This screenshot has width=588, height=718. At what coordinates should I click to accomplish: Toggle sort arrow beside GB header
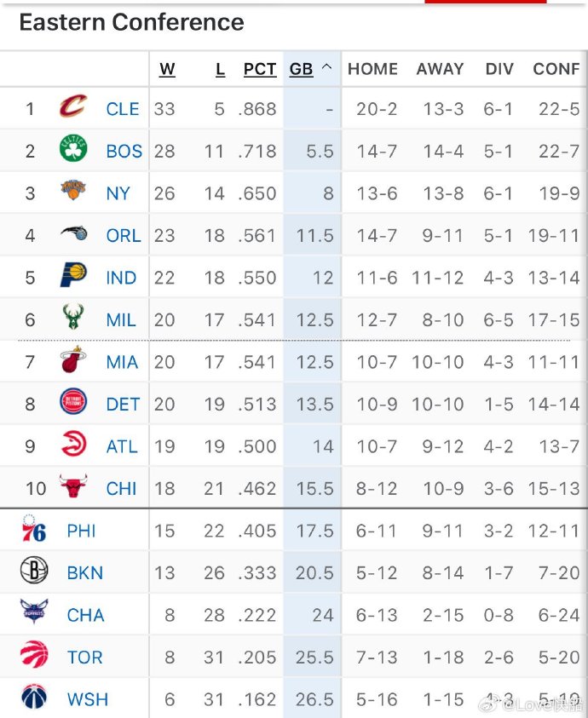[326, 69]
